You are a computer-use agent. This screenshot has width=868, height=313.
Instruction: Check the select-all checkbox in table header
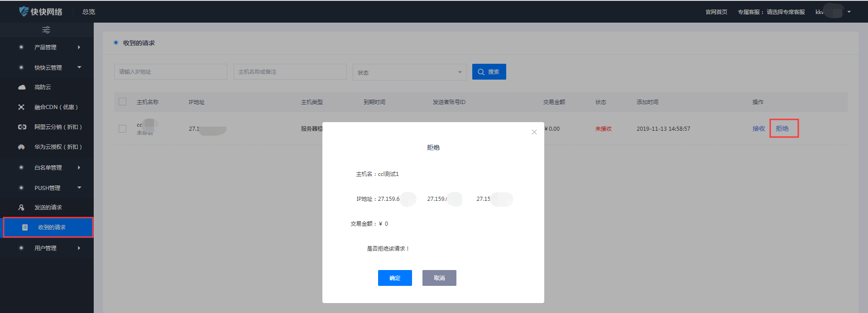pos(123,102)
